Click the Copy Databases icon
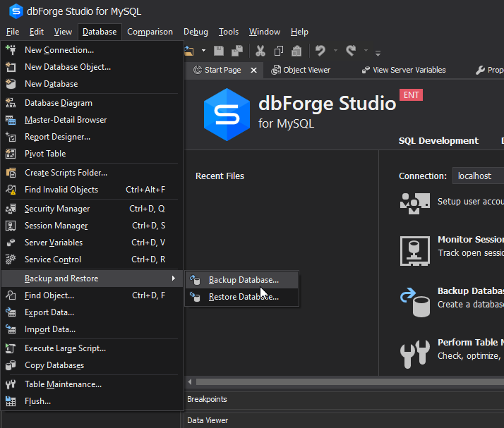The height and width of the screenshot is (428, 504). (11, 365)
